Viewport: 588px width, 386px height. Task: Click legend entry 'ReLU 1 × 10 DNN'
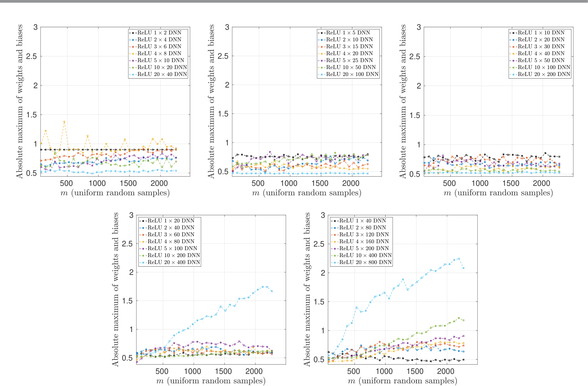pos(537,32)
